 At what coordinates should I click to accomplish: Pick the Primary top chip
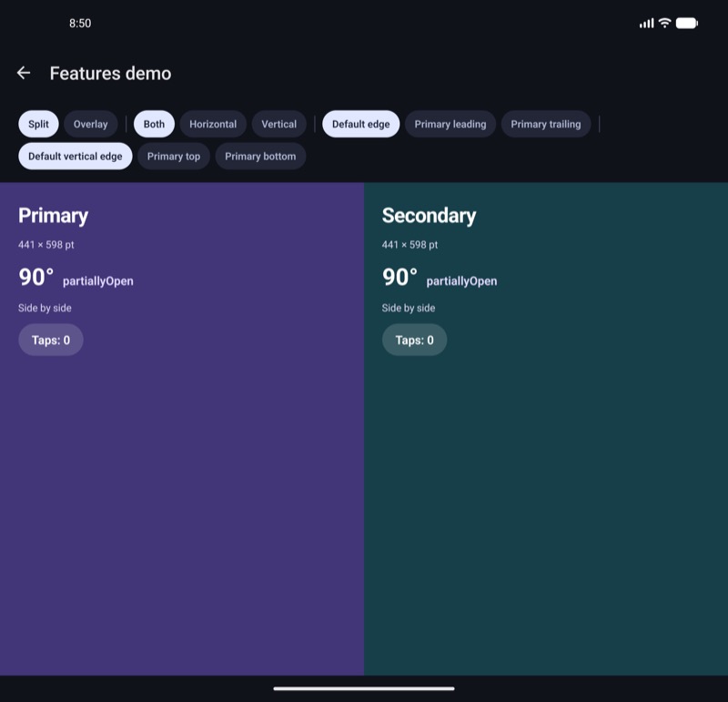pos(174,156)
